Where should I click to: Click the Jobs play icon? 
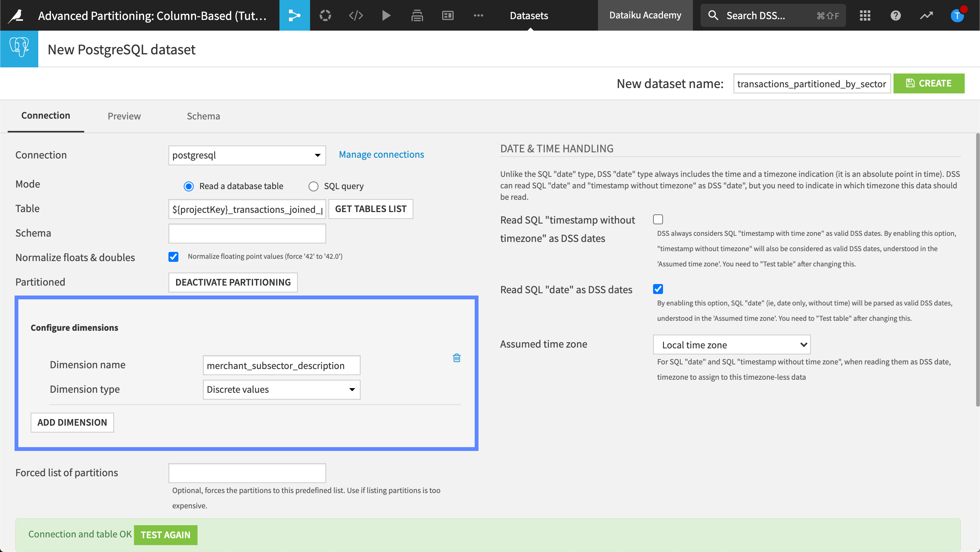click(386, 15)
